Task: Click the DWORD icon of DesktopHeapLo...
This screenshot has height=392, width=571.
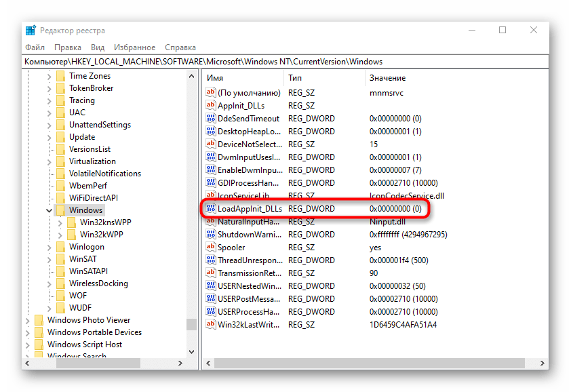Action: [x=210, y=131]
